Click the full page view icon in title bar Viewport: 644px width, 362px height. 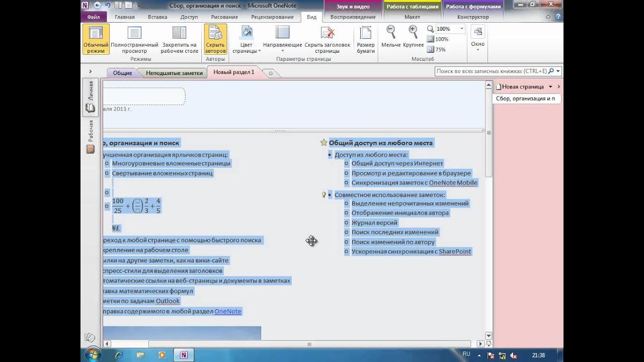click(x=129, y=6)
